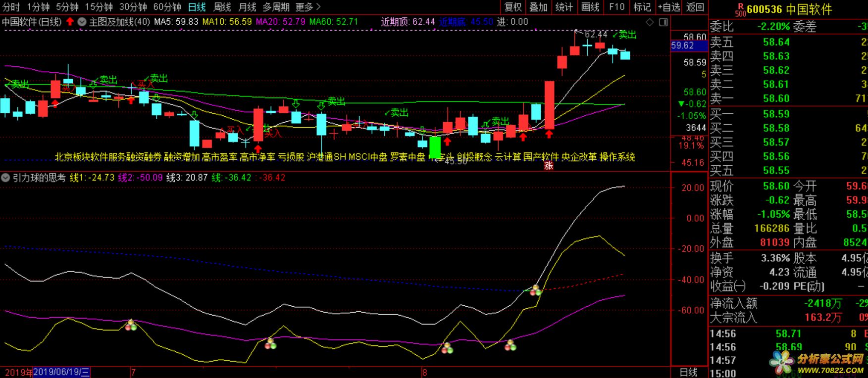Click the 卖五 58.64 order row
868x378 pixels.
click(788, 42)
